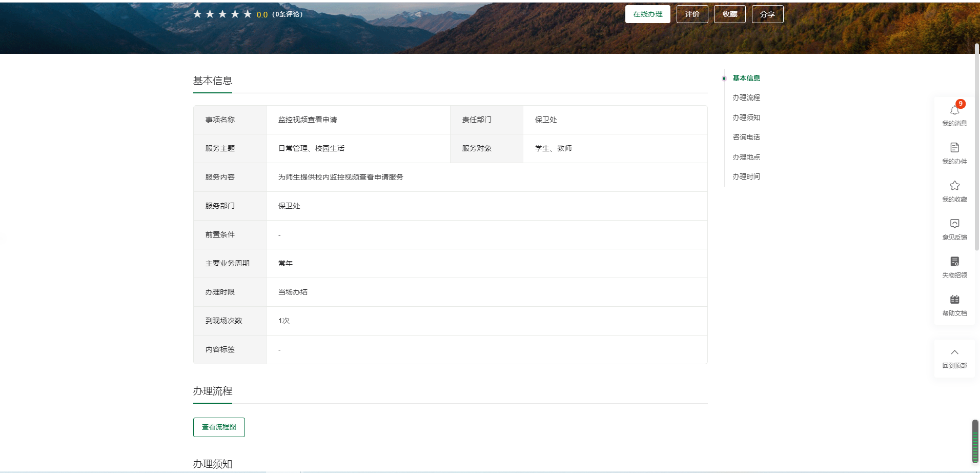
Task: Click the 主要业务周期 label cell
Action: (x=230, y=263)
